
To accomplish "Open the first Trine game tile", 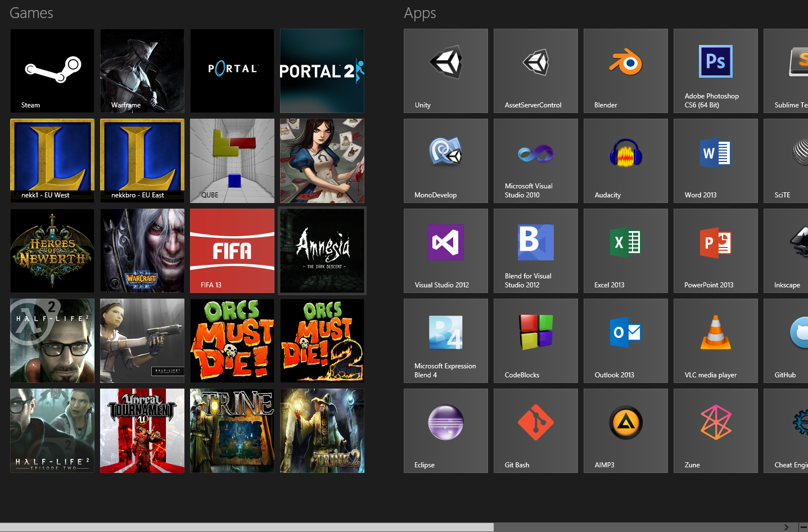I will point(232,431).
